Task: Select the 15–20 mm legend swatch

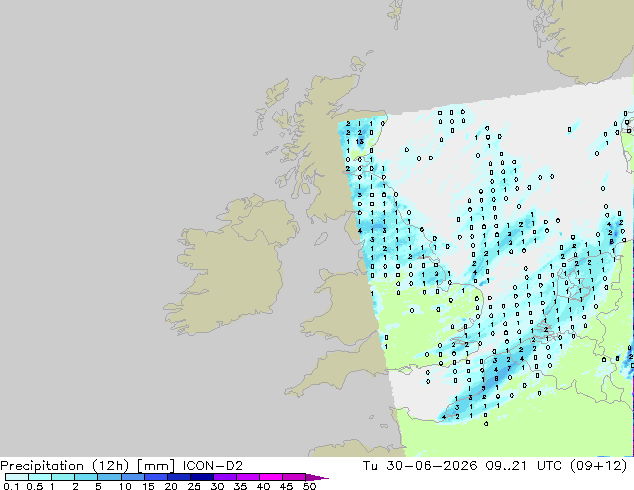Action: coord(155,477)
